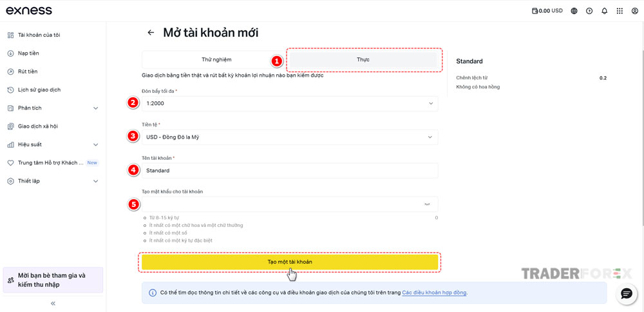644x312 pixels.
Task: Click the Nạp tiền deposit icon
Action: pyautogui.click(x=11, y=54)
